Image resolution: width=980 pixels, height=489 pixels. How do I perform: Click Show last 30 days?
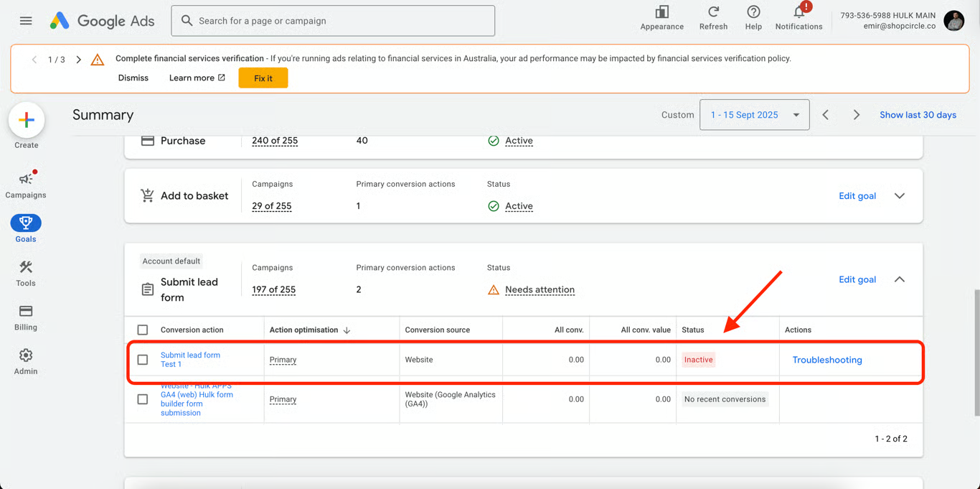(x=918, y=115)
